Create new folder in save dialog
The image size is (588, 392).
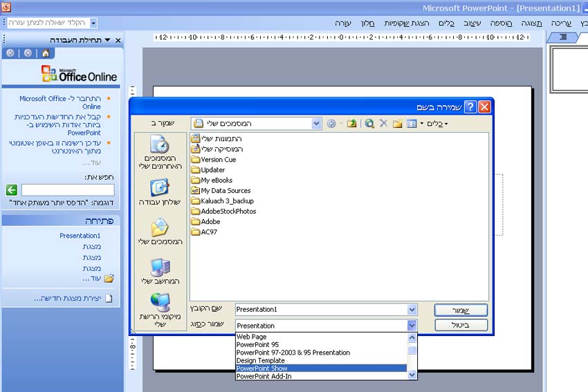coord(398,123)
